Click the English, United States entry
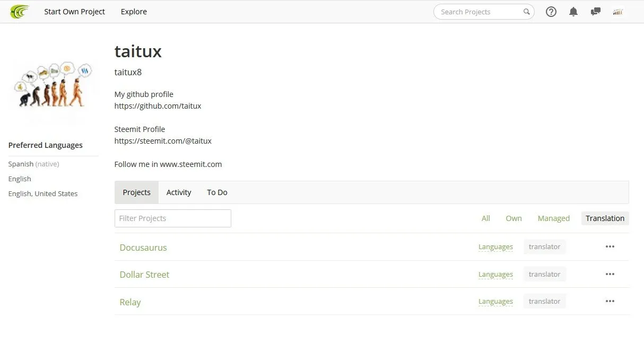 tap(43, 194)
